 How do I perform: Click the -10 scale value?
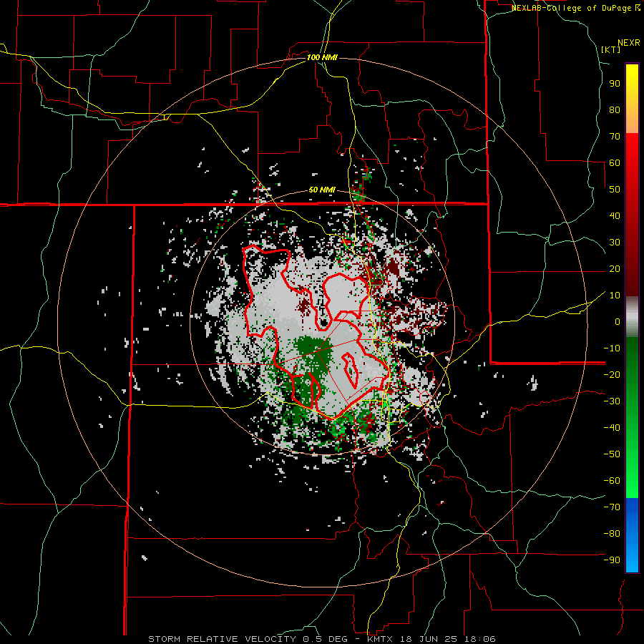[612, 348]
